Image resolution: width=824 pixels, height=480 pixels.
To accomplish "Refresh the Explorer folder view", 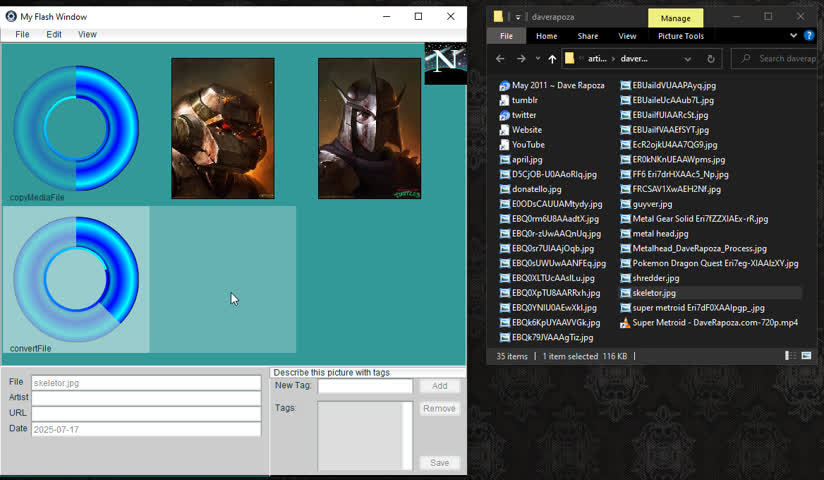I will coord(711,59).
